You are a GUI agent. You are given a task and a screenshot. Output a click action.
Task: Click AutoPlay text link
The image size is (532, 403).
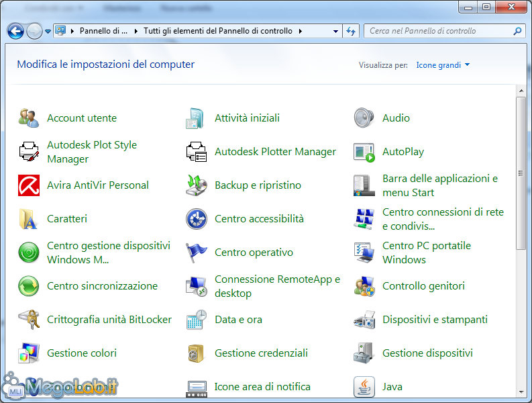[403, 152]
